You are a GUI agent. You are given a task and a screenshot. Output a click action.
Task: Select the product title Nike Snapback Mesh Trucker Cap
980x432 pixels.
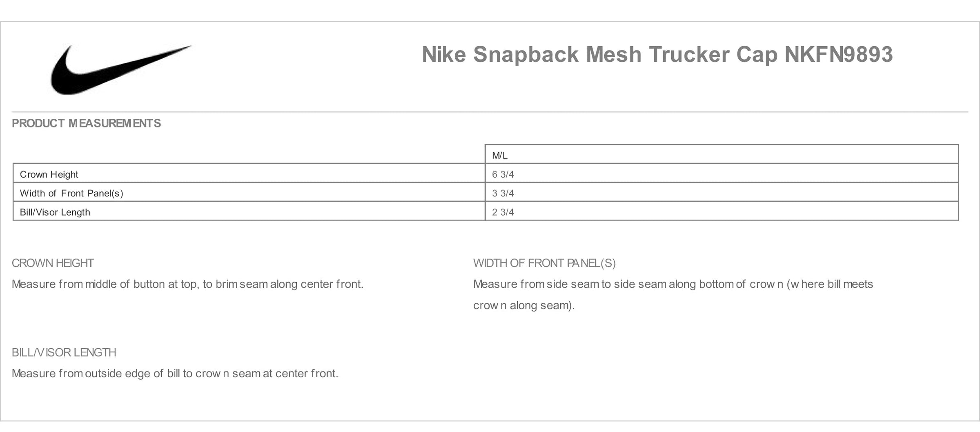[599, 54]
